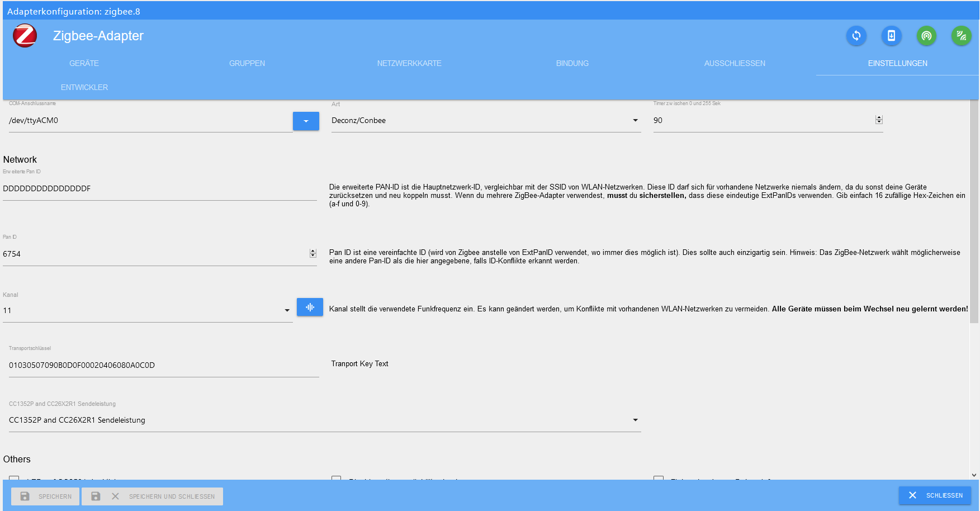Image resolution: width=980 pixels, height=511 pixels.
Task: Click the 'Pan ID ist eine vereinfachte ID' paragraph
Action: tap(645, 257)
